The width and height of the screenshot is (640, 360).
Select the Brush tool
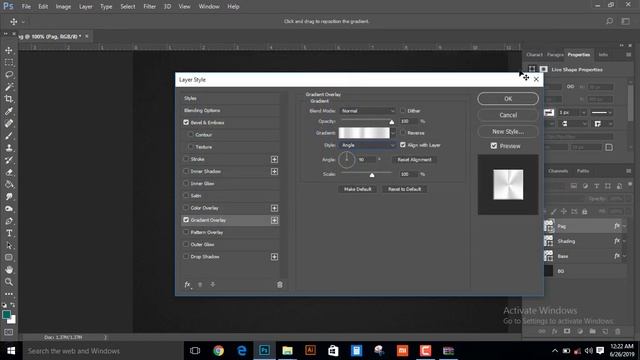pyautogui.click(x=9, y=136)
